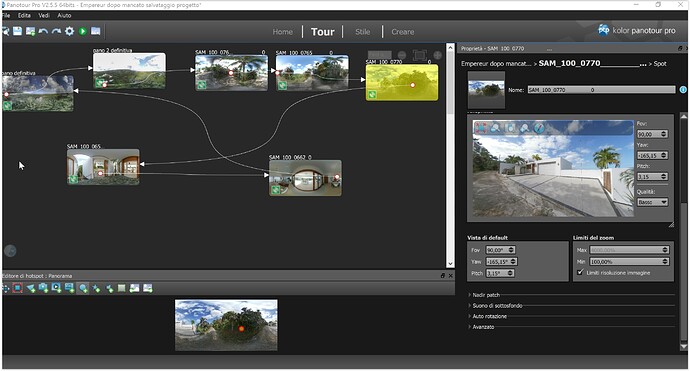690x371 pixels.
Task: Go to the Home tab
Action: click(x=283, y=32)
